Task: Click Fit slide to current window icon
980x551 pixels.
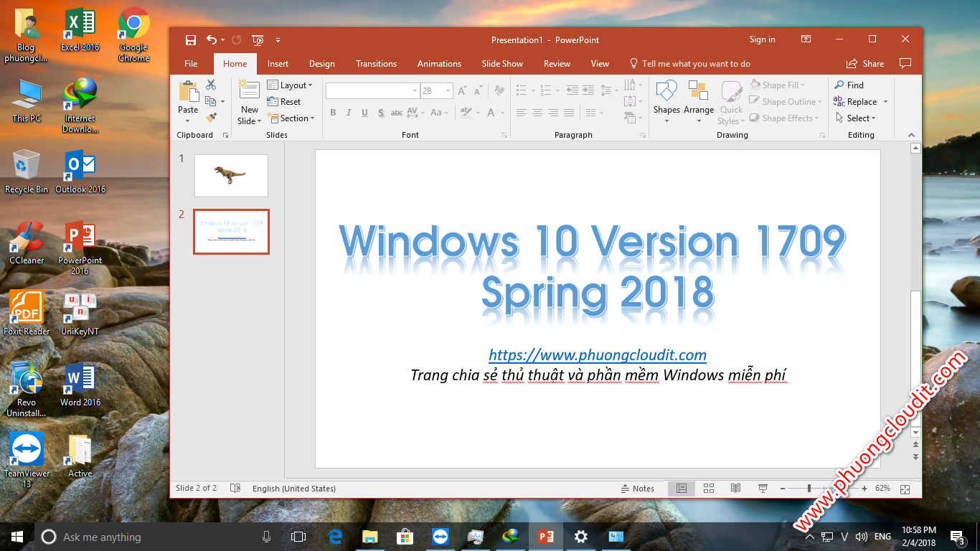Action: [905, 489]
